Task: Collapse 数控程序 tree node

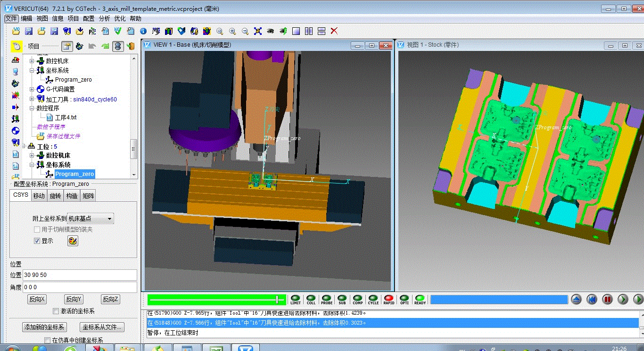Action: (x=32, y=108)
